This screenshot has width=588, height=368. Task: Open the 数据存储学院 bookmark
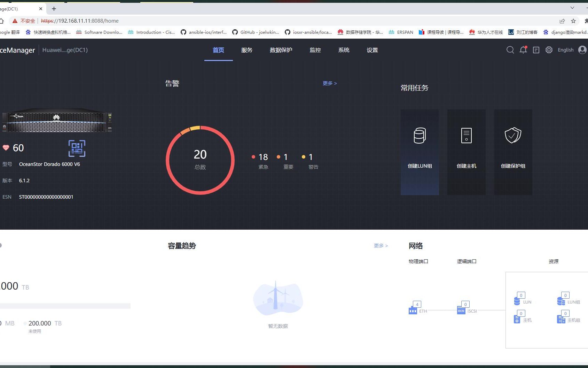[x=360, y=32]
